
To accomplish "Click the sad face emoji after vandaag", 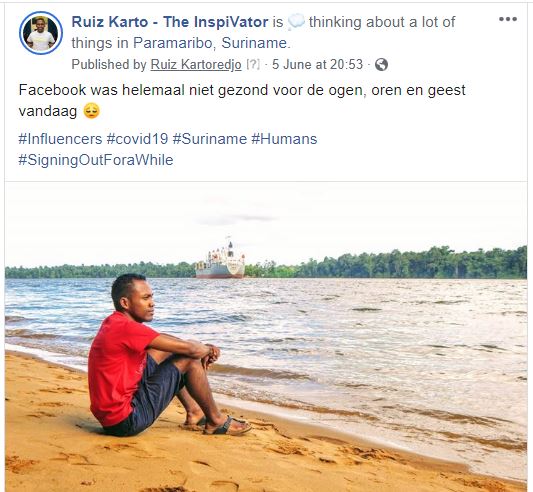I will [x=91, y=111].
